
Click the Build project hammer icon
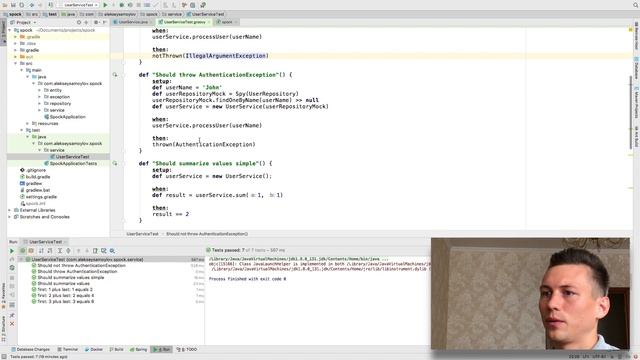[x=51, y=5]
